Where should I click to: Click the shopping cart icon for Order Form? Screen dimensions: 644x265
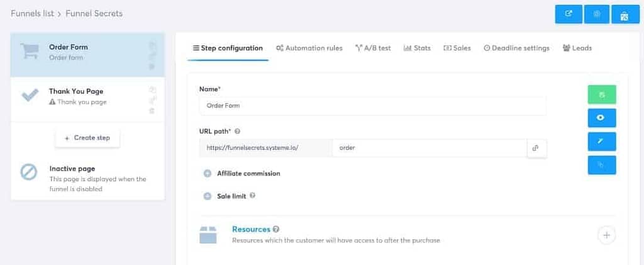(x=29, y=52)
